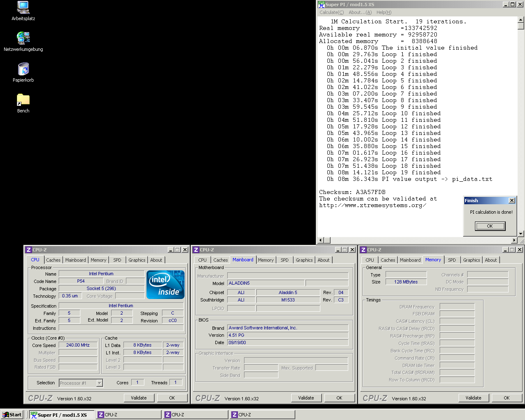Click the BIOS Date field 09/19/00
The image size is (525, 420).
click(x=288, y=342)
